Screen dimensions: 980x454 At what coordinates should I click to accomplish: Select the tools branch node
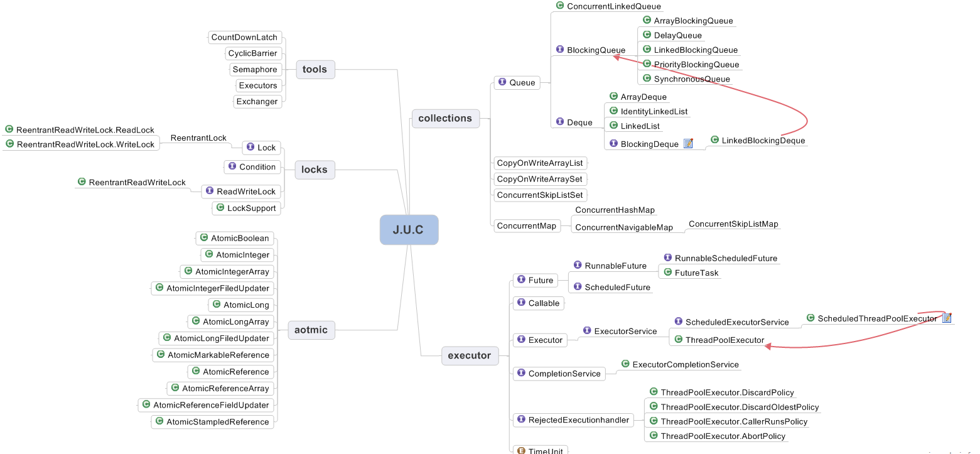click(315, 69)
